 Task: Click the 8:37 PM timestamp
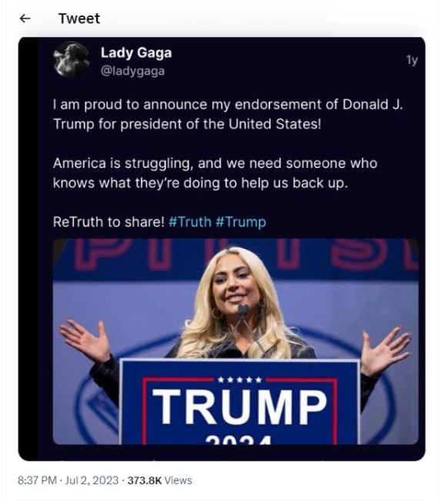37,480
